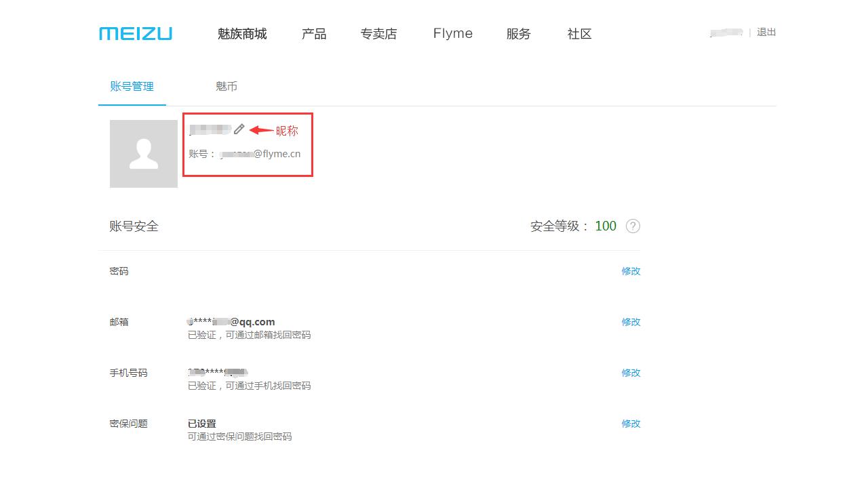Click 修改 for 密保问题 row
Image resolution: width=868 pixels, height=488 pixels.
[x=631, y=424]
